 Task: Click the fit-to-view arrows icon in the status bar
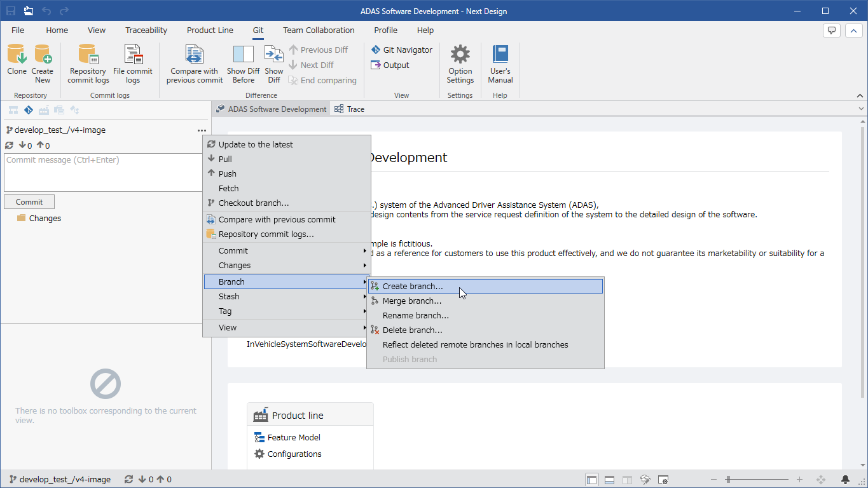[x=821, y=480]
